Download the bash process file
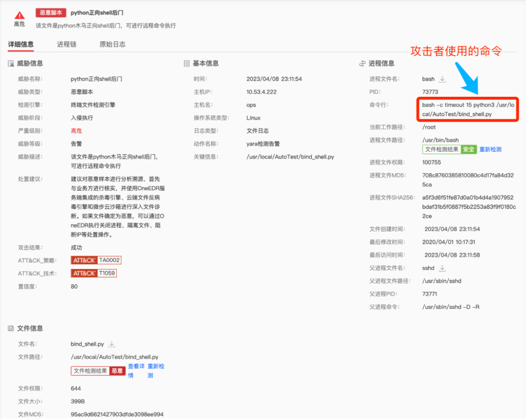 [x=442, y=79]
